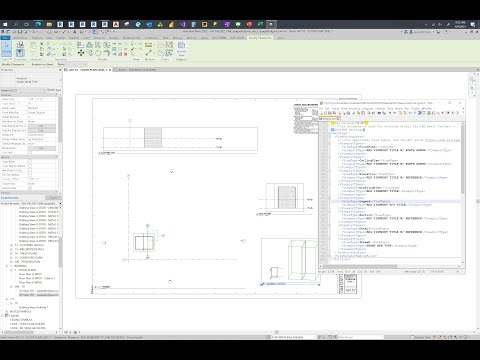
Task: Click the zoom icon on the navigation bar
Action: [472, 88]
